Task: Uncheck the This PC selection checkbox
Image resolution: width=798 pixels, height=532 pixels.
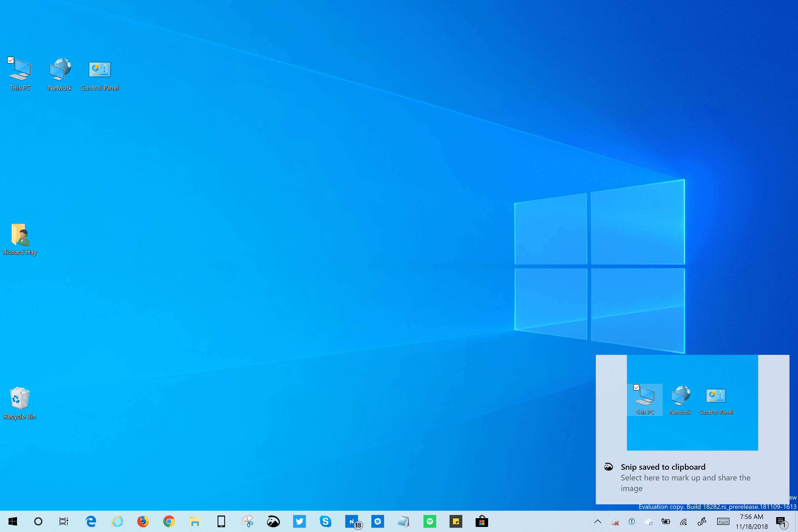Action: tap(11, 60)
